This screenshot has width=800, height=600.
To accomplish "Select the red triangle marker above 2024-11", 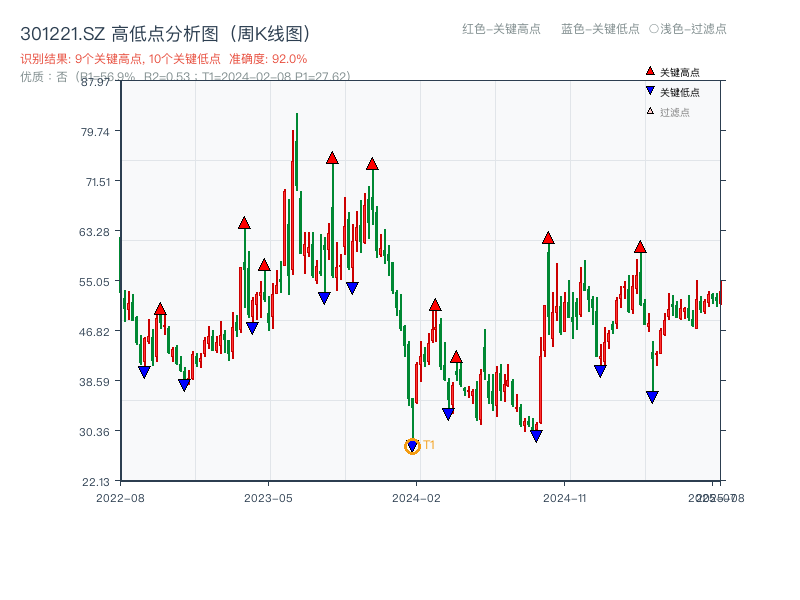I will point(548,238).
